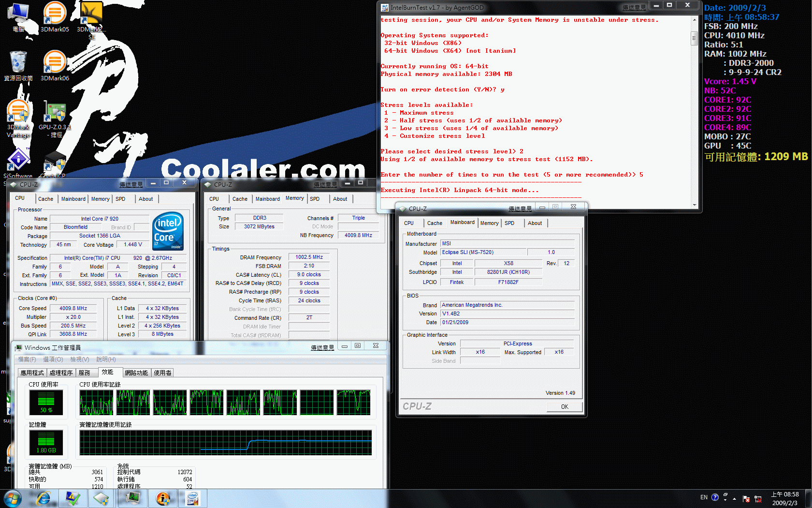Open the CrystalCPUID desktop shortcut
The height and width of the screenshot is (508, 812).
tap(54, 164)
